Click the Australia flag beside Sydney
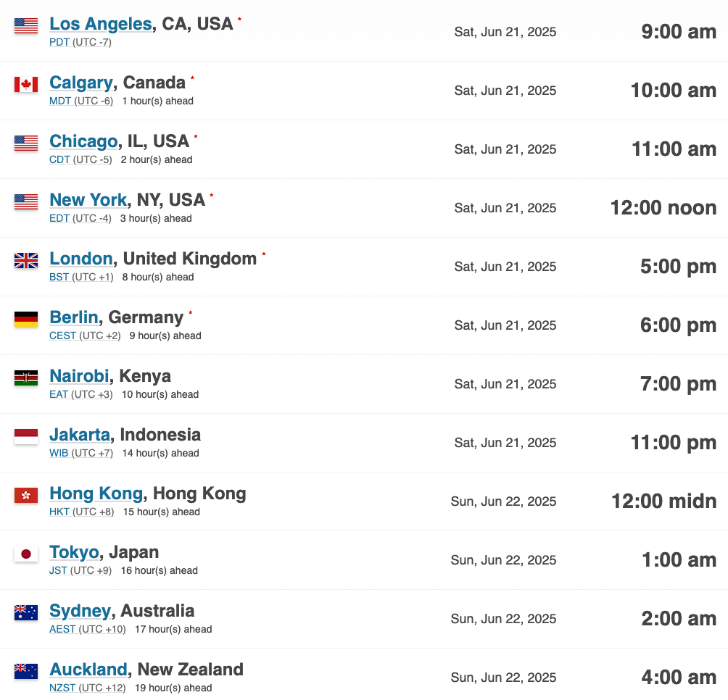Screen dimensions: 728x700 [x=26, y=613]
